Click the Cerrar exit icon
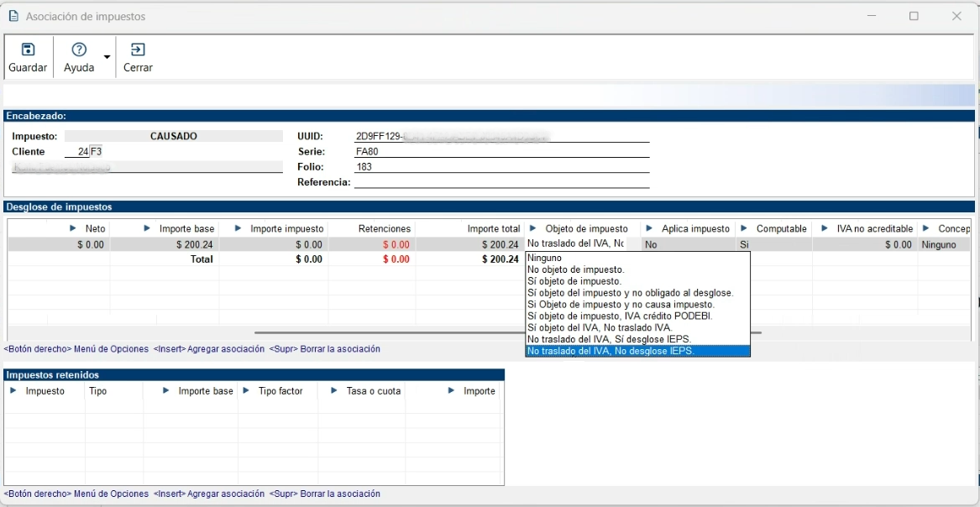The height and width of the screenshot is (507, 980). pos(138,50)
